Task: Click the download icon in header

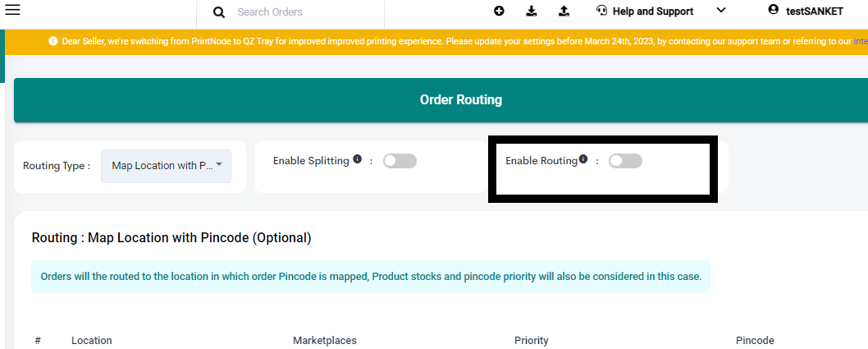Action: [532, 11]
